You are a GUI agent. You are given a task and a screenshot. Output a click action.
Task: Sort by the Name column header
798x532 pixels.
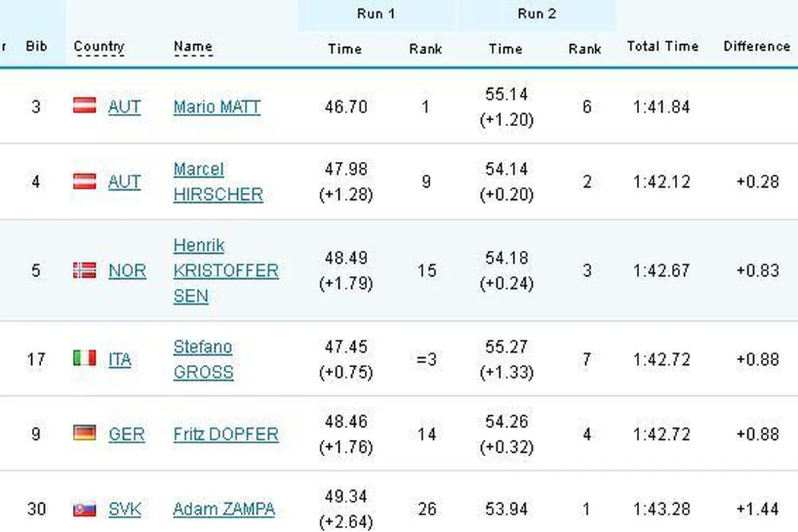[x=192, y=46]
